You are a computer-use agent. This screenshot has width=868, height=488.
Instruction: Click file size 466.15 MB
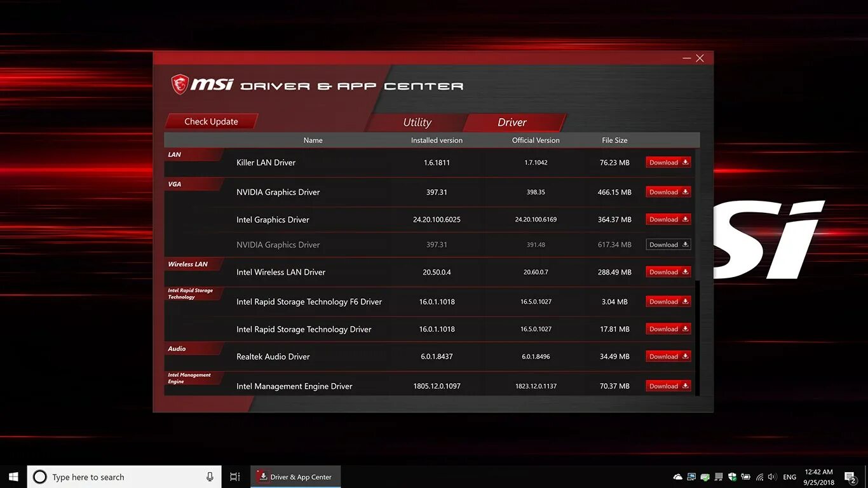tap(614, 192)
